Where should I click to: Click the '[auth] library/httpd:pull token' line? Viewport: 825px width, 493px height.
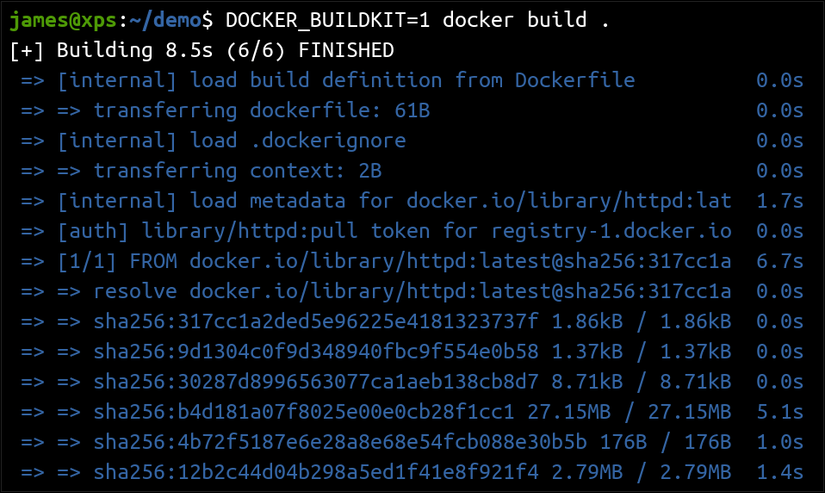[394, 231]
